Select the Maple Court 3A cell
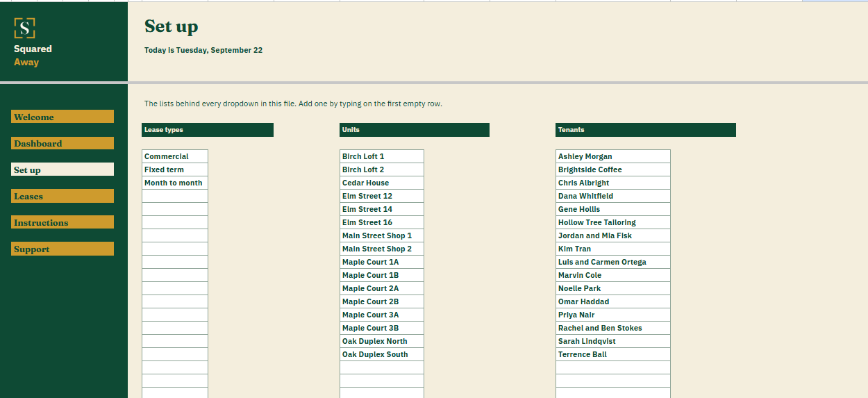 click(382, 315)
